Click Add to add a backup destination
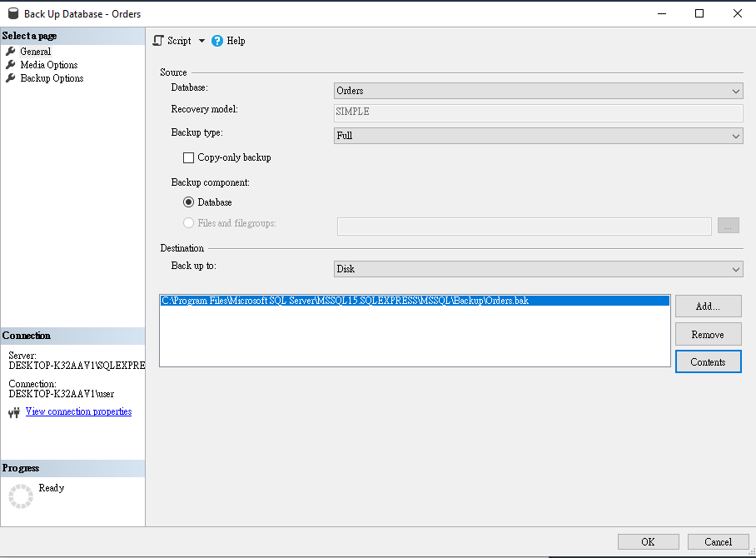 [x=708, y=306]
